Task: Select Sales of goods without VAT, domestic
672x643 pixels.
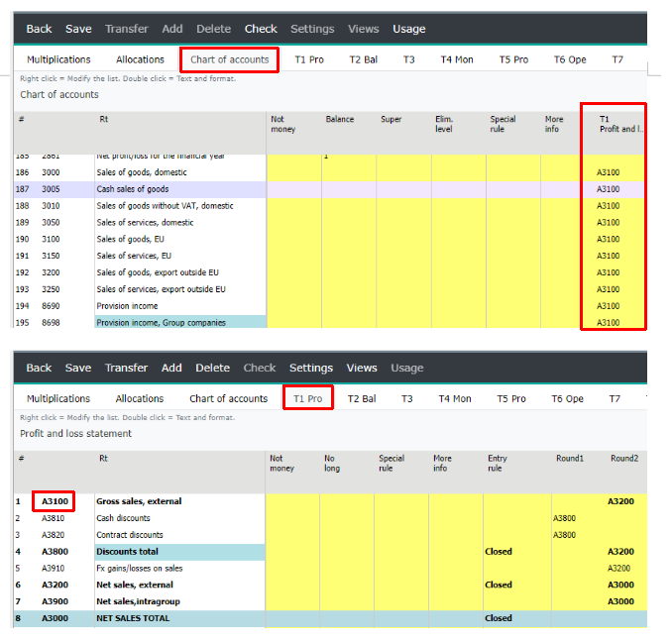Action: pos(329,206)
